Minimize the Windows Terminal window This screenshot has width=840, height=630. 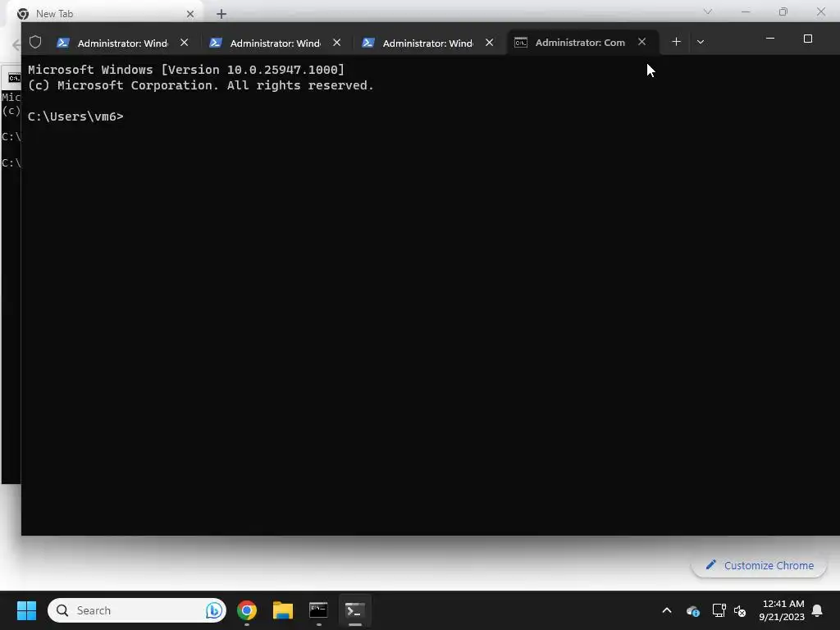pyautogui.click(x=770, y=39)
